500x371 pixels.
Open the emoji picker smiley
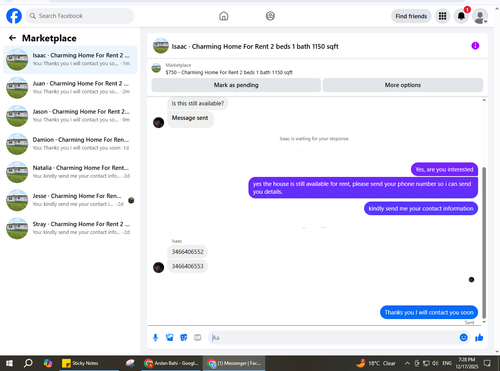pos(463,338)
